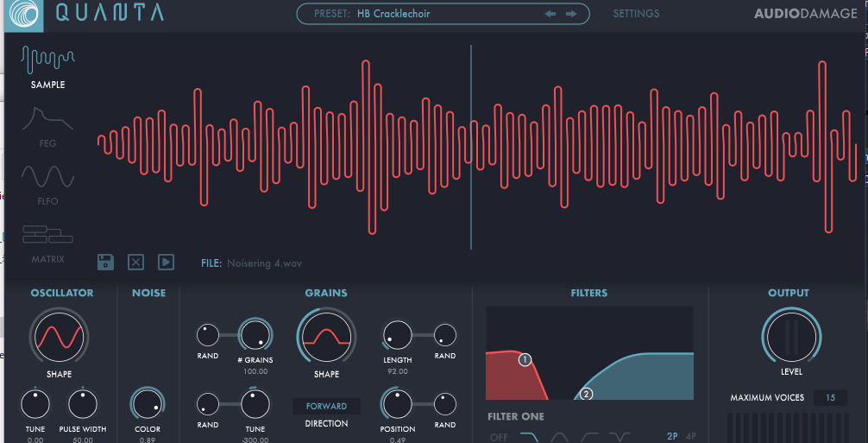The height and width of the screenshot is (443, 868).
Task: Click the grains SHAPE knob
Action: tap(327, 337)
